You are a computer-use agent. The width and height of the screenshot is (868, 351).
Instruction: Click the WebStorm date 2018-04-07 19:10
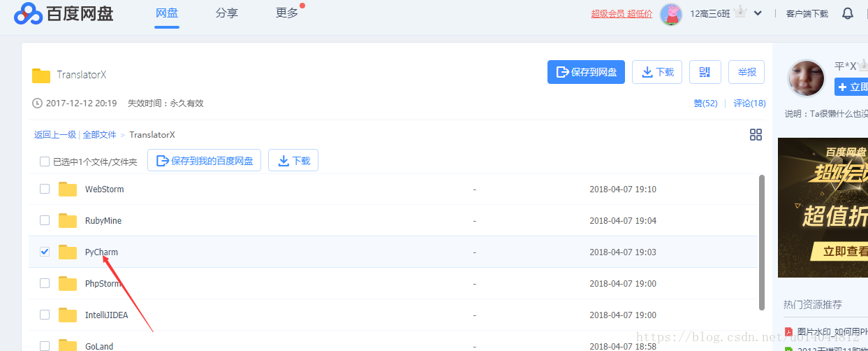(x=623, y=189)
